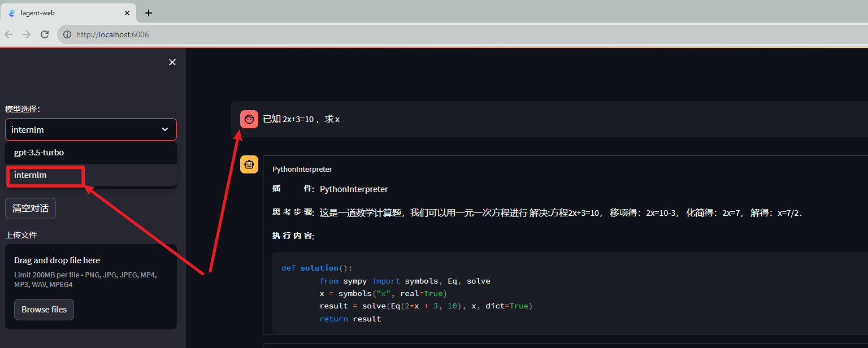The width and height of the screenshot is (868, 348).
Task: Click the result = solve(Eq...) code line
Action: point(426,306)
